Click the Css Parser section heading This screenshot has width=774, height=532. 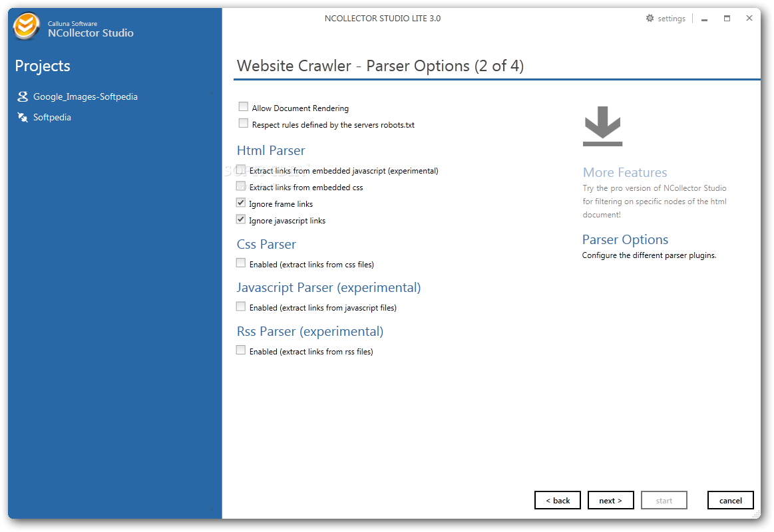267,244
